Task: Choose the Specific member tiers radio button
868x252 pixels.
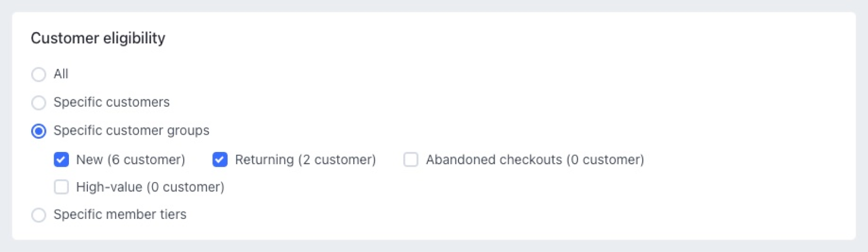Action: (x=39, y=215)
